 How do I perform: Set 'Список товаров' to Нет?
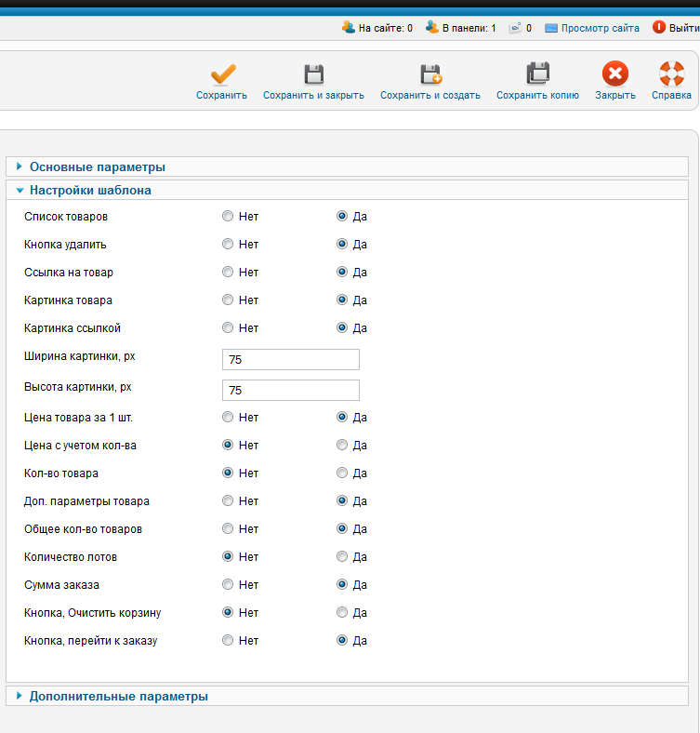pos(228,217)
